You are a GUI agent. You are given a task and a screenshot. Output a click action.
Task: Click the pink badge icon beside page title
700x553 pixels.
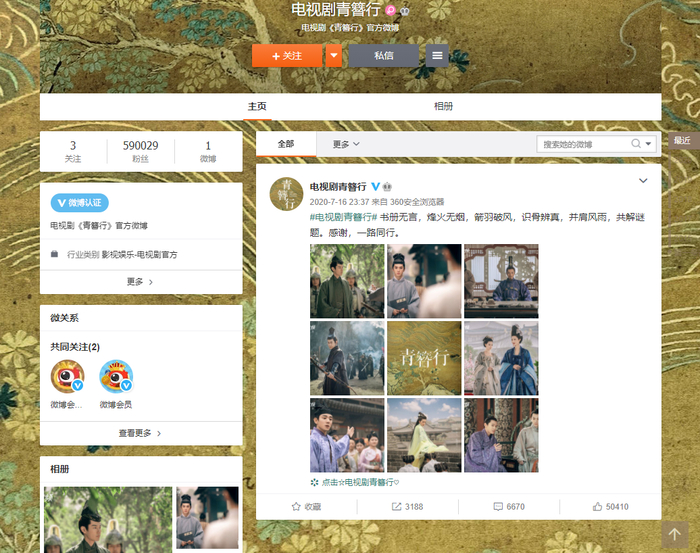391,10
